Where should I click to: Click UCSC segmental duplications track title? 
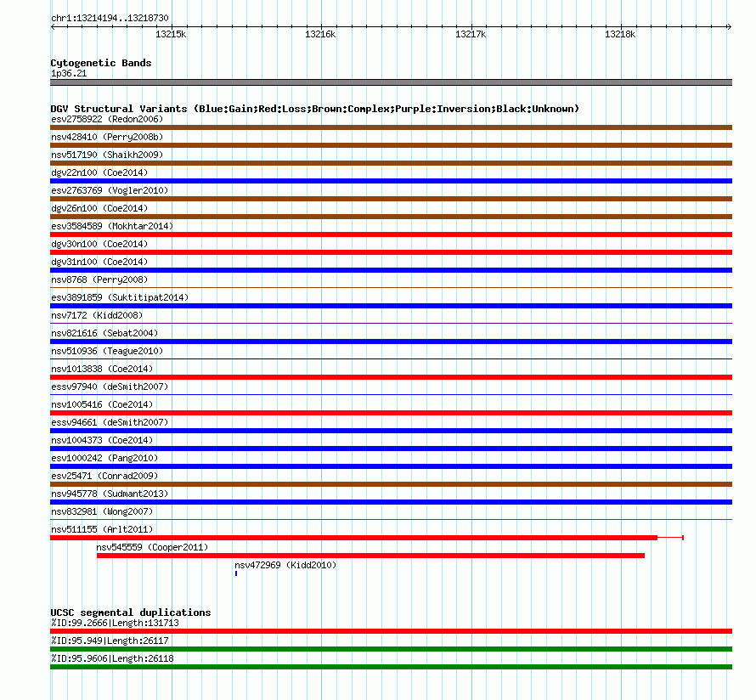tap(131, 612)
